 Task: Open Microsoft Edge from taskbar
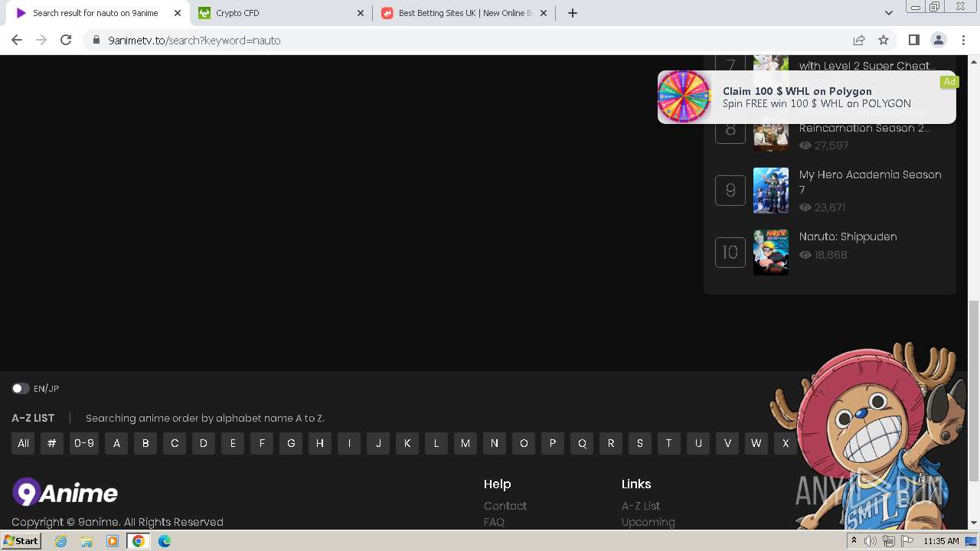(x=164, y=541)
